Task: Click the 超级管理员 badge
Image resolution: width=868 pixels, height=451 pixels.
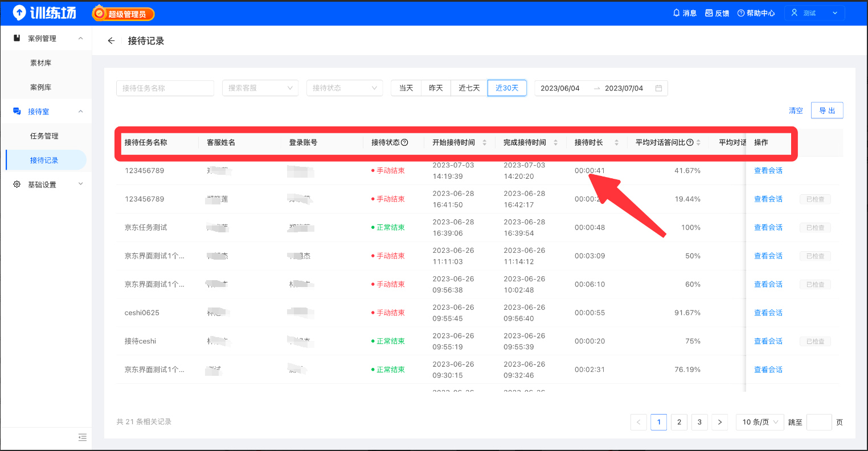Action: coord(123,14)
